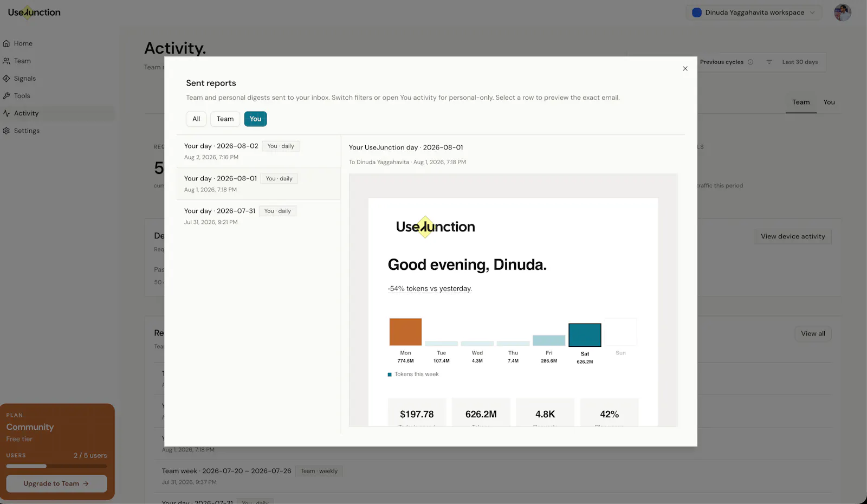Open the Signals menu item

pos(57,78)
